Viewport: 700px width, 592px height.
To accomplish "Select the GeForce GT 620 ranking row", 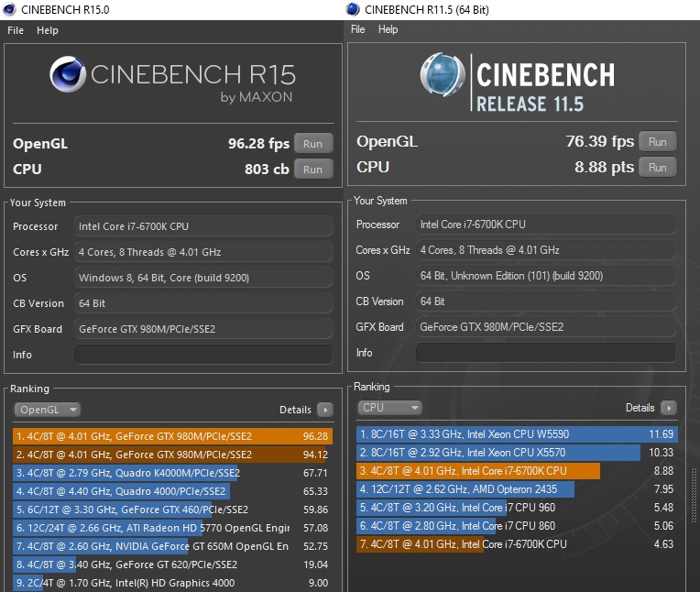I will tap(173, 565).
